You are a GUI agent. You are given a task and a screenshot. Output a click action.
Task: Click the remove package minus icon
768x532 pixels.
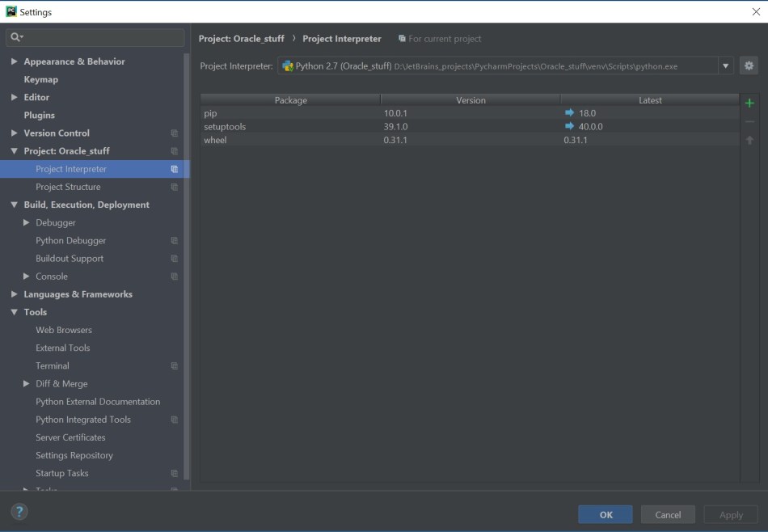click(x=749, y=121)
